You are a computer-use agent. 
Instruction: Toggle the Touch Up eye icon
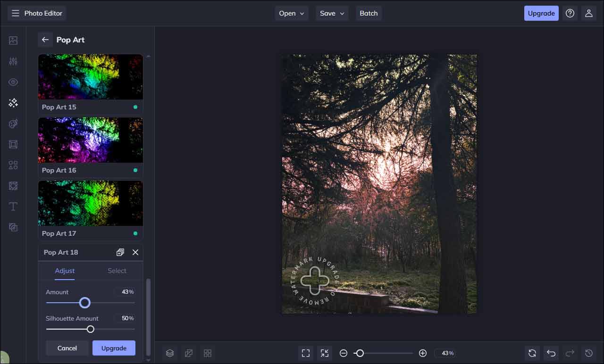coord(13,82)
